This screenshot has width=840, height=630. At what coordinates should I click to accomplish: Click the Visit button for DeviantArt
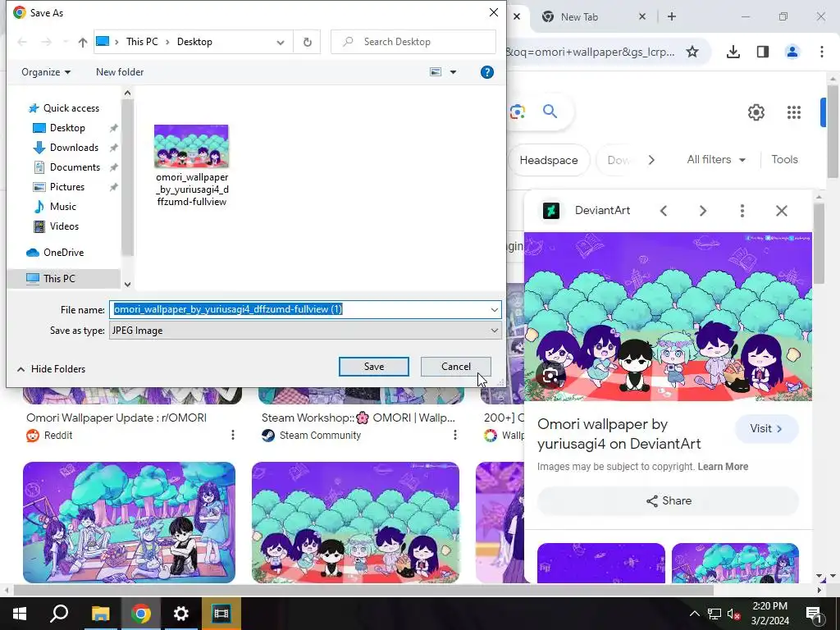[767, 428]
